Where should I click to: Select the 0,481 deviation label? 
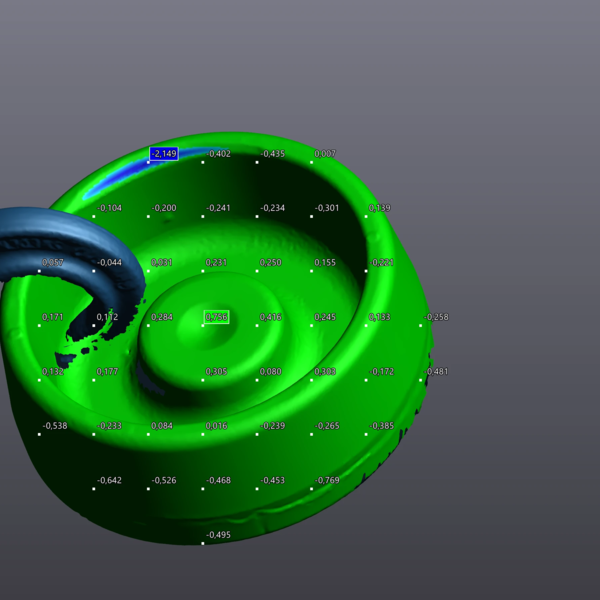[x=438, y=371]
